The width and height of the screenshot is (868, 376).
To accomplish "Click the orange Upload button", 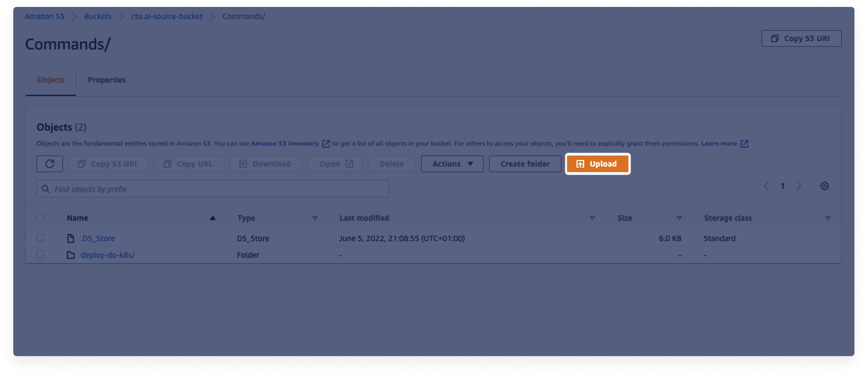I will (597, 164).
